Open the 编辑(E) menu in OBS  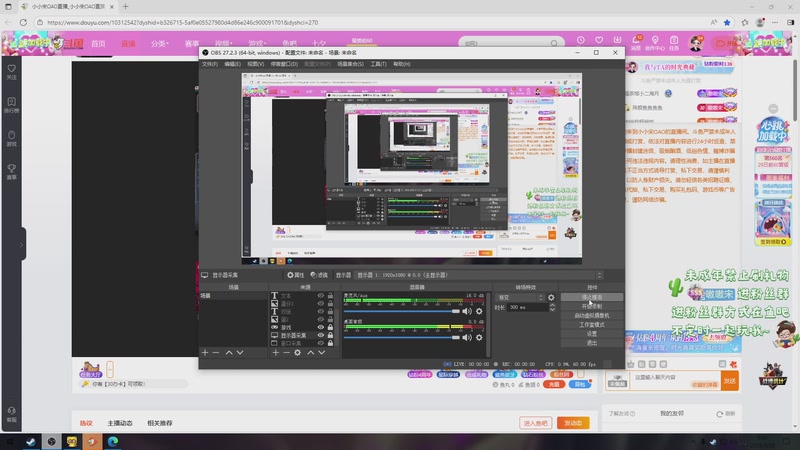click(232, 64)
